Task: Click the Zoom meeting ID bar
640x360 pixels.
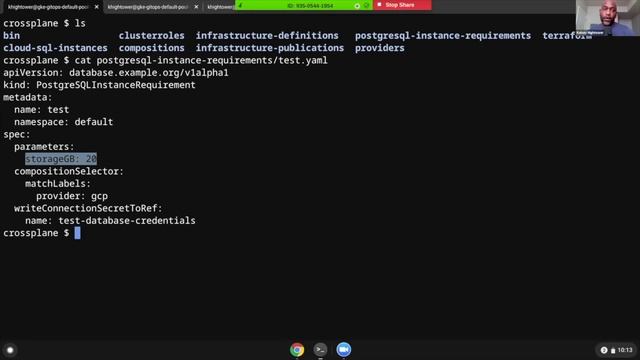Action: (310, 5)
